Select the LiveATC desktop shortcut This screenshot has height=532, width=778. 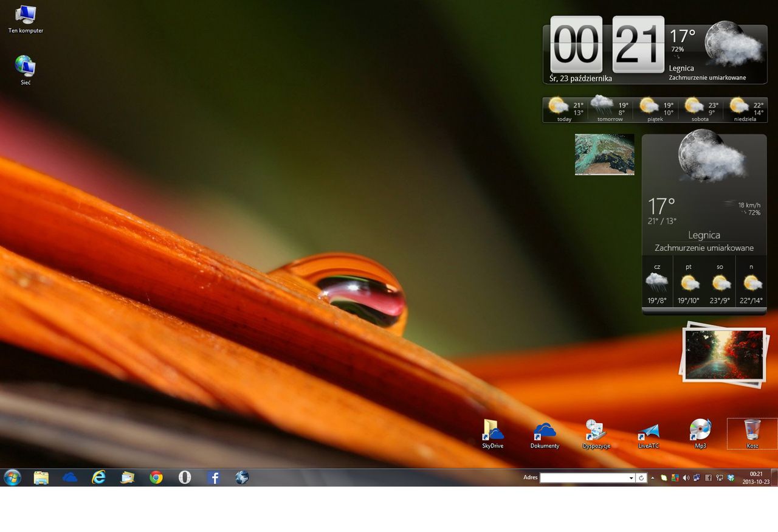coord(649,435)
